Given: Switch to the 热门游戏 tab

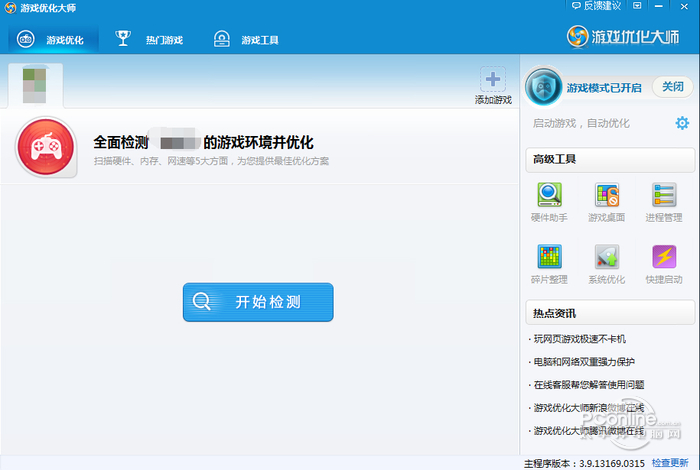Looking at the screenshot, I should pos(149,40).
